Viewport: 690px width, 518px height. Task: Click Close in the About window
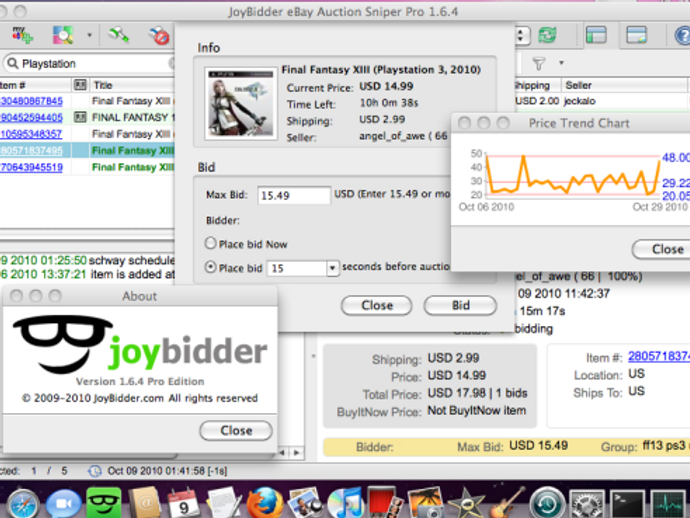(236, 430)
